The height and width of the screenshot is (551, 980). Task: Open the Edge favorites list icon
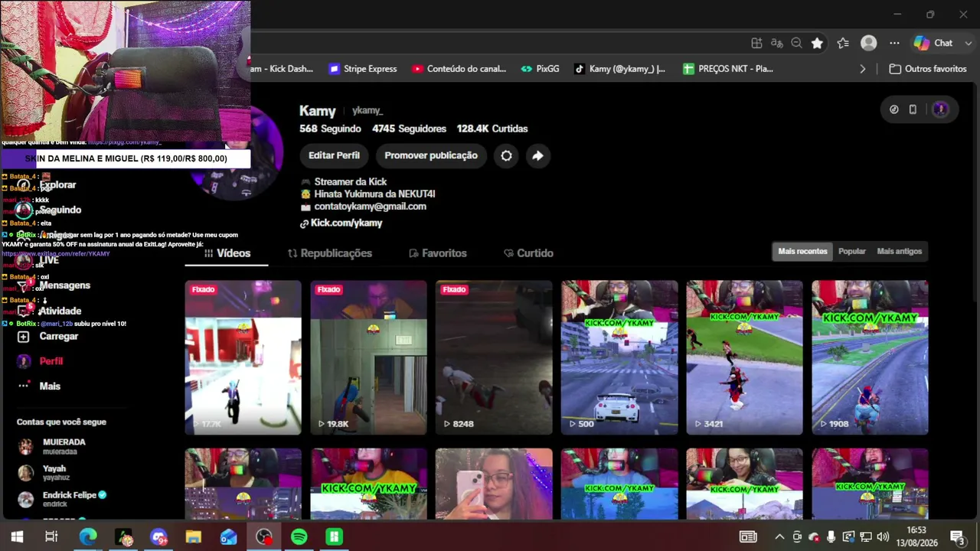(843, 44)
